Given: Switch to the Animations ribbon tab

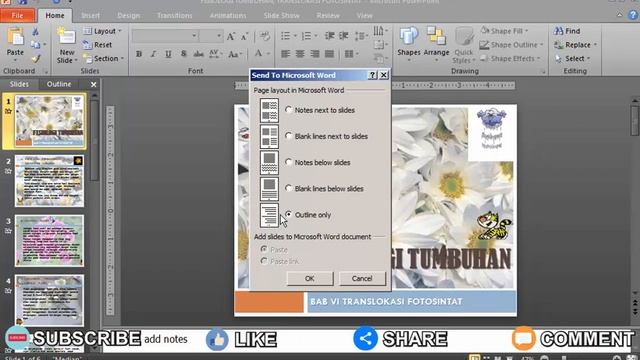Looking at the screenshot, I should click(228, 16).
